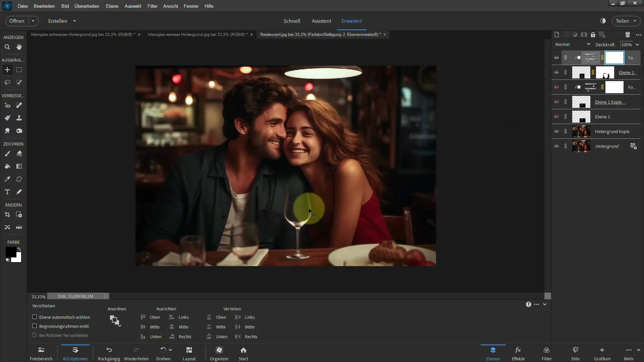Open the Organizer
The width and height of the screenshot is (644, 362).
(219, 354)
